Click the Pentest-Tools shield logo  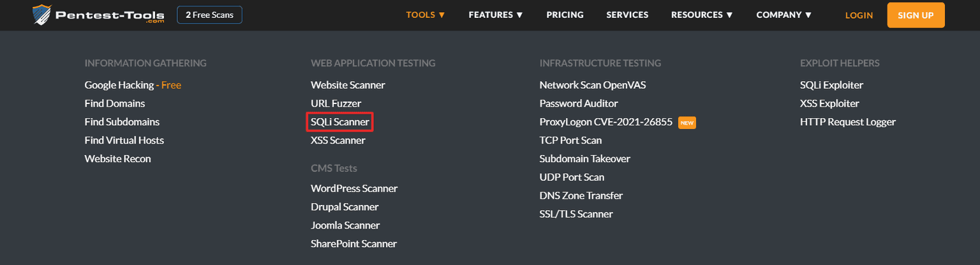tap(41, 15)
